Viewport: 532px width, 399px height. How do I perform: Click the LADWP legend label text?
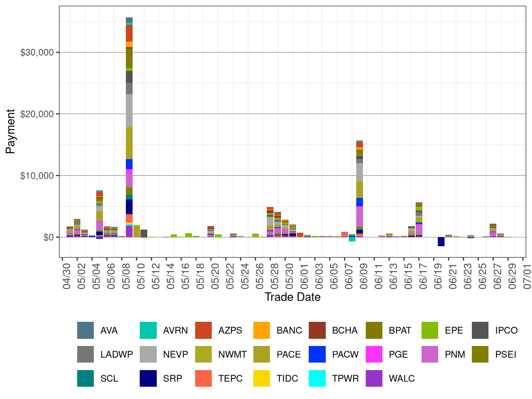coord(116,355)
